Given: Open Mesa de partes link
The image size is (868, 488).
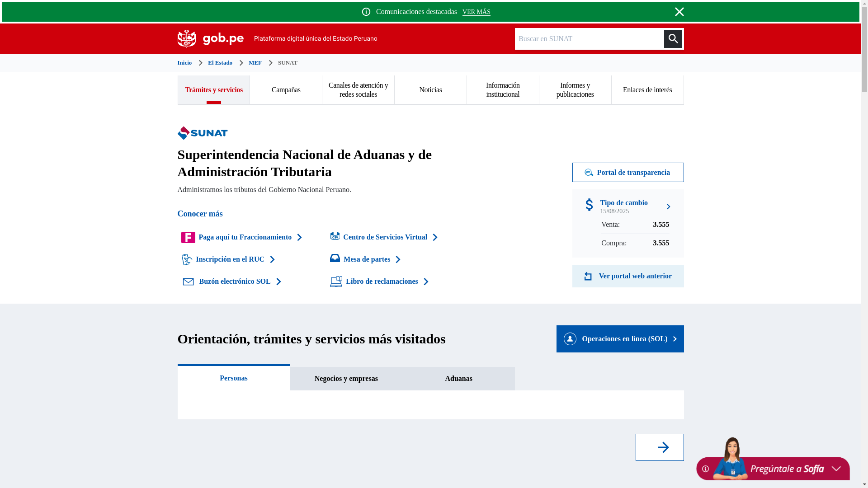Looking at the screenshot, I should coord(367,259).
